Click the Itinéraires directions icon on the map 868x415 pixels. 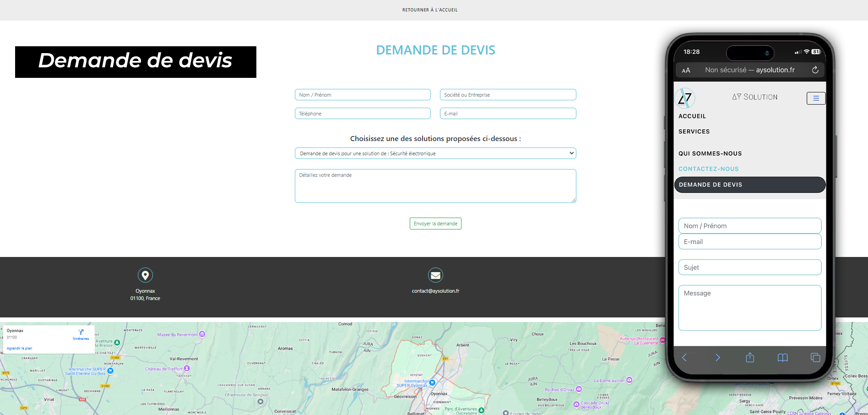(81, 333)
